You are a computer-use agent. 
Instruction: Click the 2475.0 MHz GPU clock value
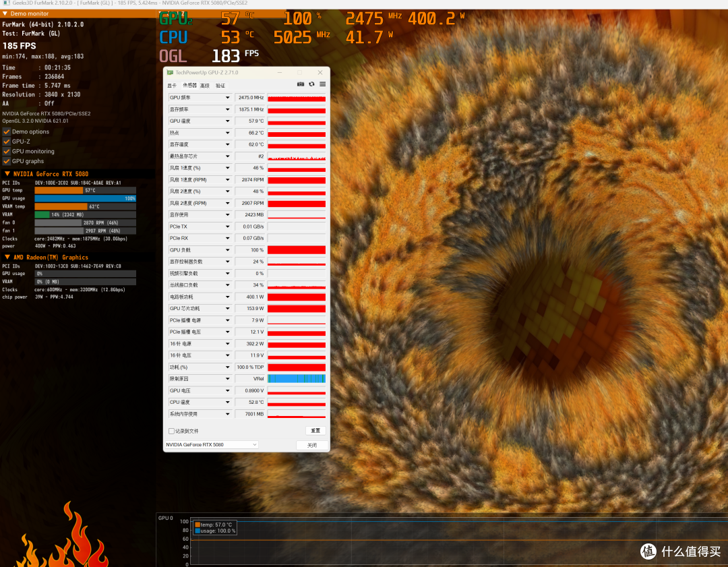[x=250, y=98]
